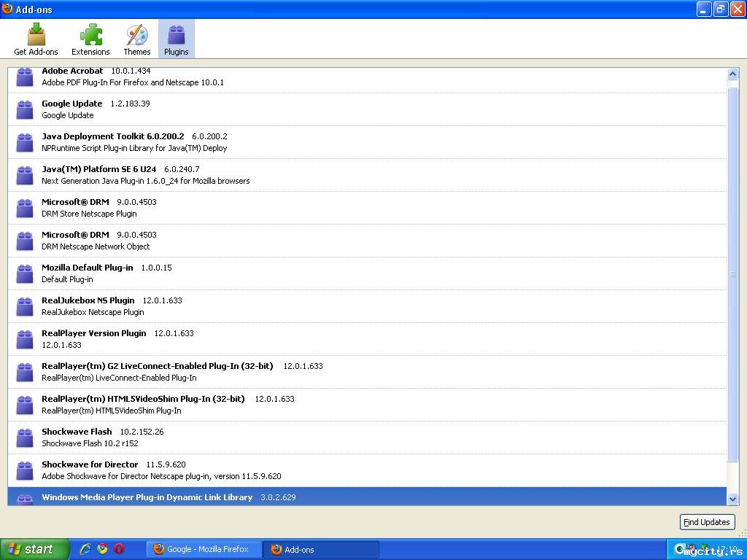Click the Google Update plugin icon

click(x=25, y=109)
